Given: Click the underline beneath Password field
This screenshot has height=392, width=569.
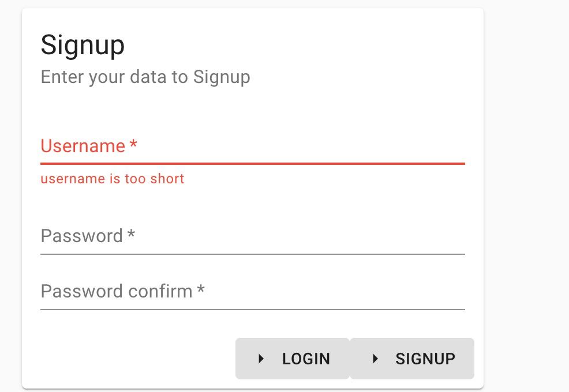Looking at the screenshot, I should [252, 254].
